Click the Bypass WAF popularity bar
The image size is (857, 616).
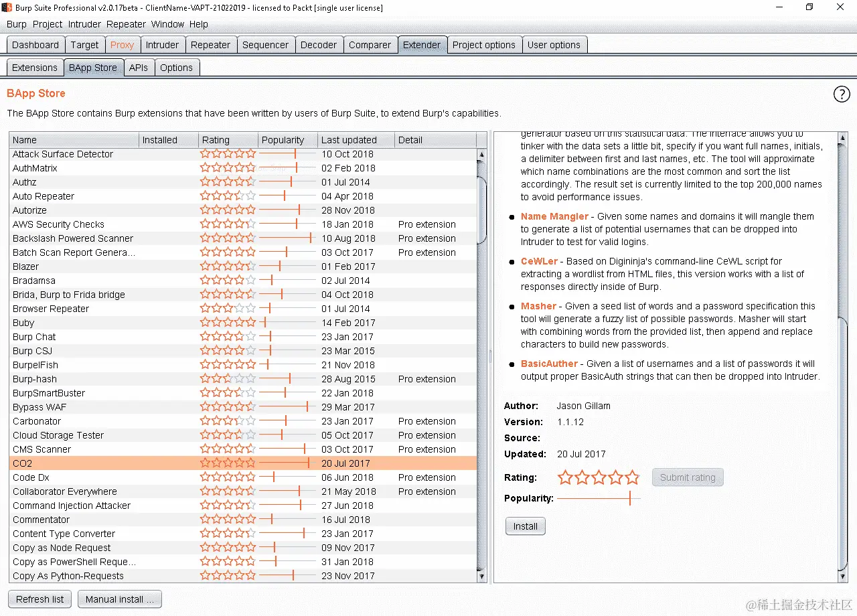click(287, 407)
